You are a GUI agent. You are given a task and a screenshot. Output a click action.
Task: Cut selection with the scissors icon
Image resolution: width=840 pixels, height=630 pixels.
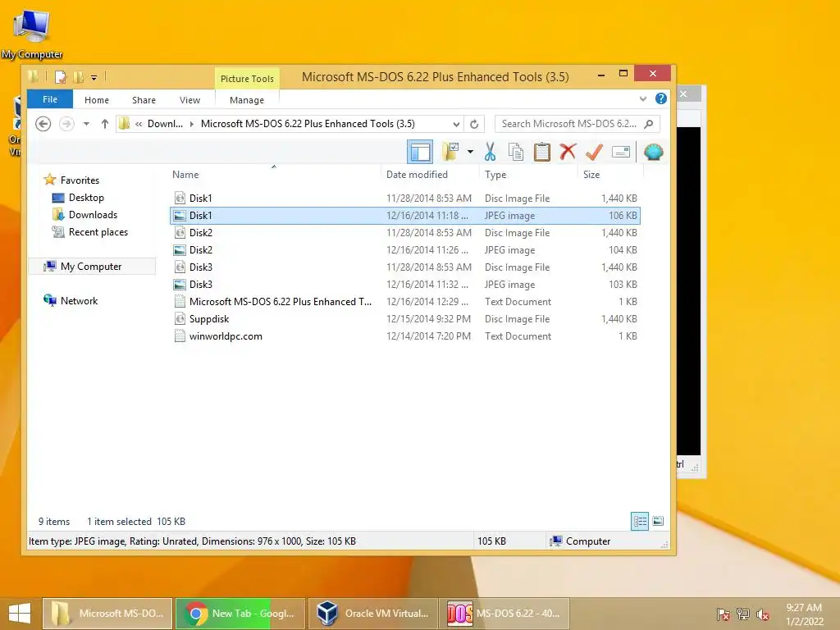[490, 152]
